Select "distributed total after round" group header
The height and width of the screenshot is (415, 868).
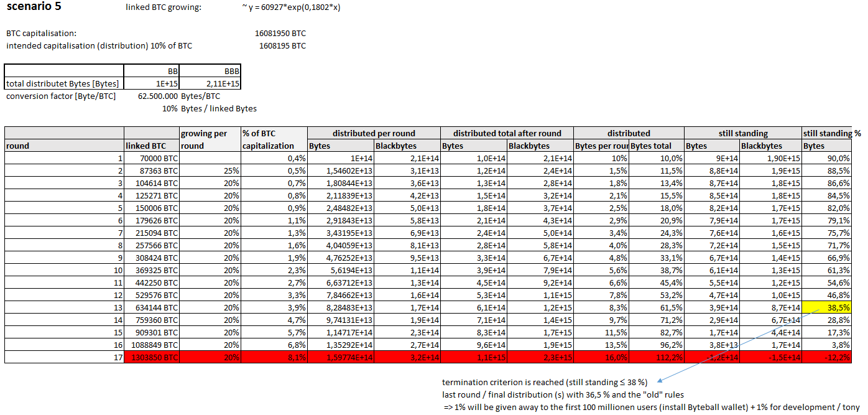[x=507, y=133]
